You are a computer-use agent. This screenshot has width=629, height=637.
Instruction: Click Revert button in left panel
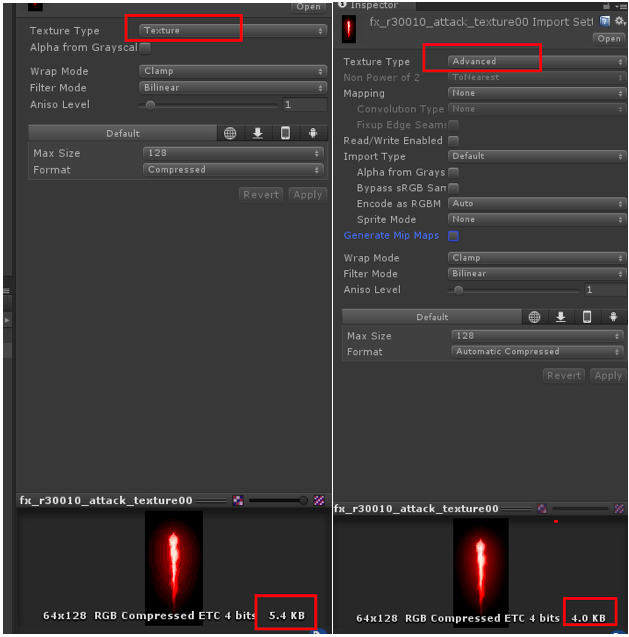pyautogui.click(x=261, y=195)
